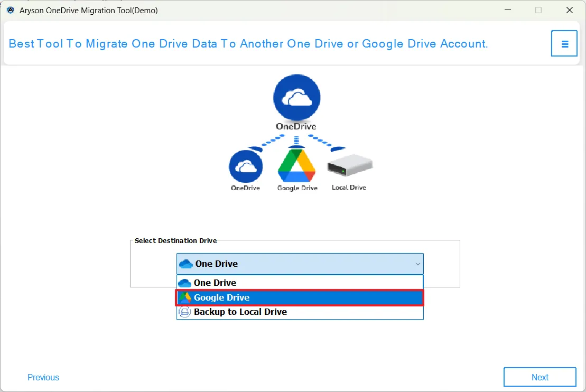Open the hamburger menu in the header
The width and height of the screenshot is (586, 392).
pos(564,44)
